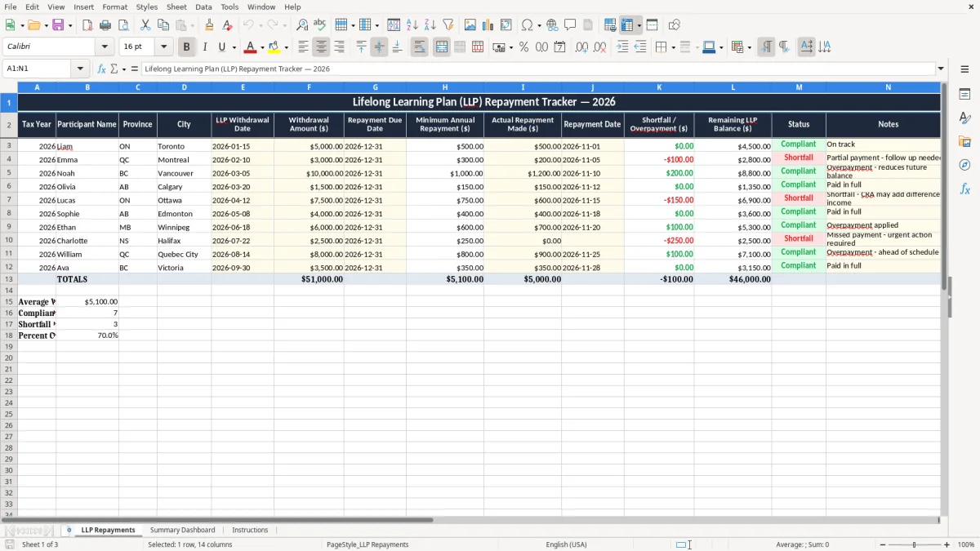Run the Spelling check icon

(320, 25)
